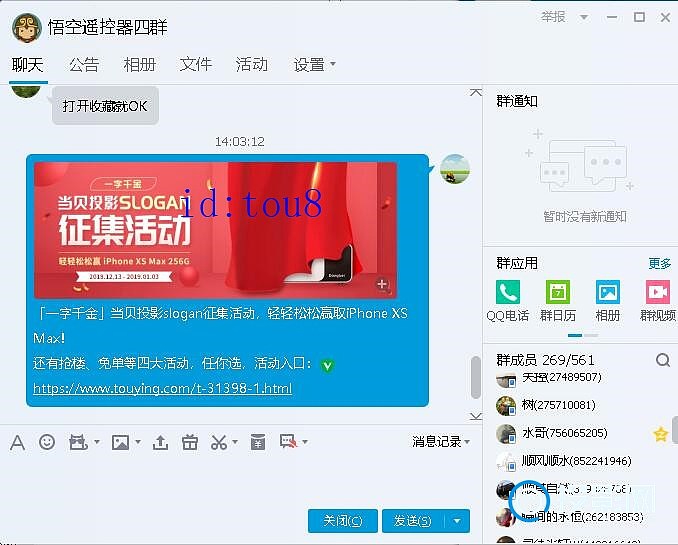Click the 打开收藏就OK message bubble

click(105, 106)
